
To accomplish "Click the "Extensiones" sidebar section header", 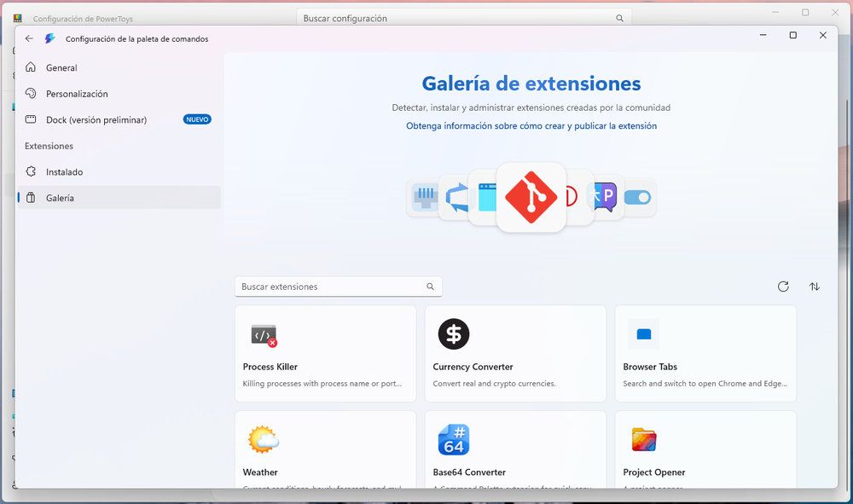I will [49, 146].
